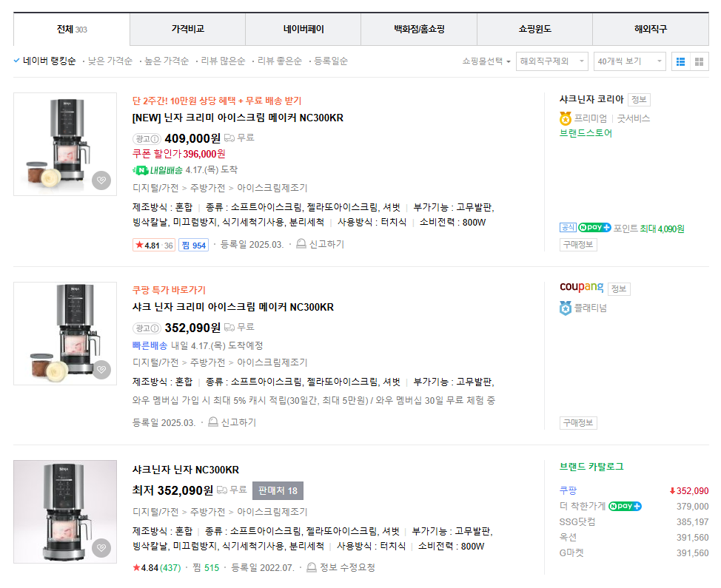Screen dimensions: 721x588
Task: Click 정보 button next to coupang
Action: click(x=619, y=289)
